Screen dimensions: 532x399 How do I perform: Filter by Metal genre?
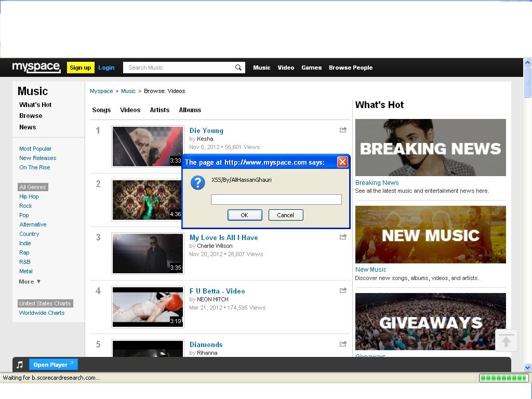(26, 271)
